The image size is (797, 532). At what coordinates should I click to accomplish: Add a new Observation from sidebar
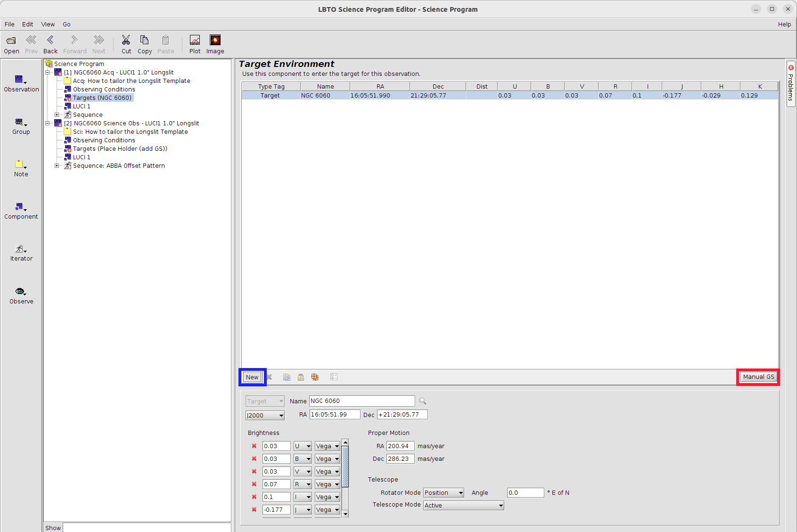coord(21,83)
